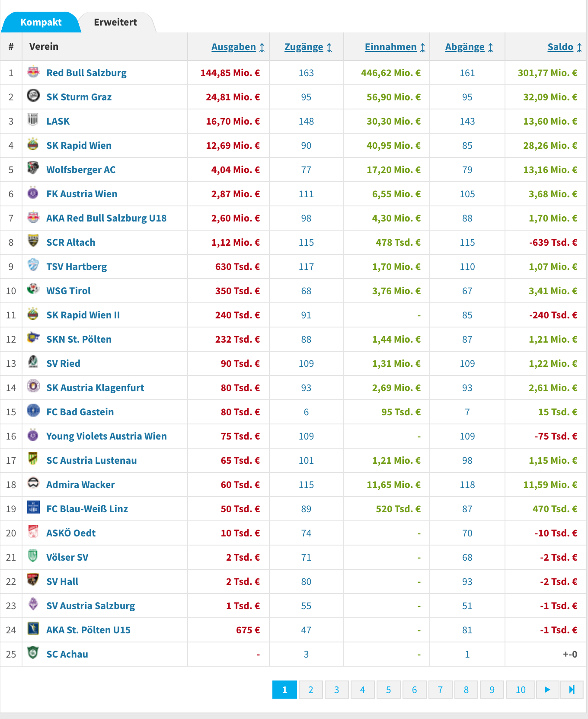Go to pagination page 8

point(466,690)
